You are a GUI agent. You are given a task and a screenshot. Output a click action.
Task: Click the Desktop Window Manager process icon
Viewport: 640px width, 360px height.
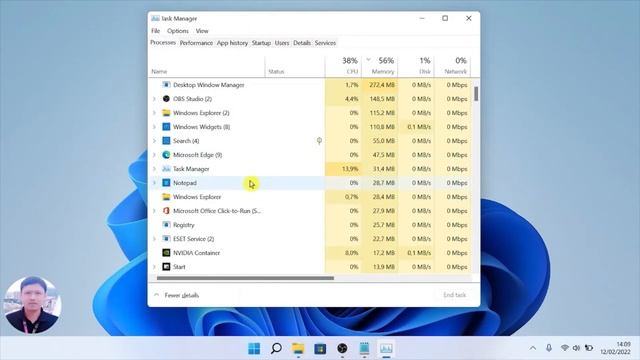click(x=166, y=85)
